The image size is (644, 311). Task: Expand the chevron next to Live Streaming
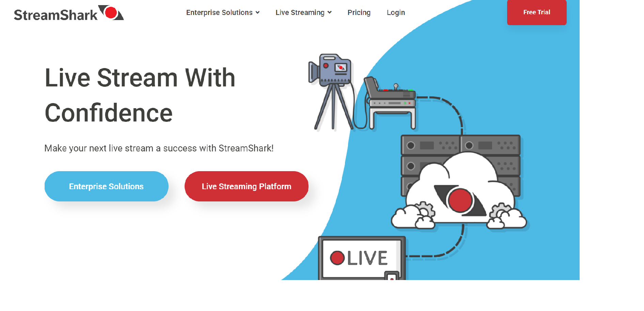tap(329, 13)
